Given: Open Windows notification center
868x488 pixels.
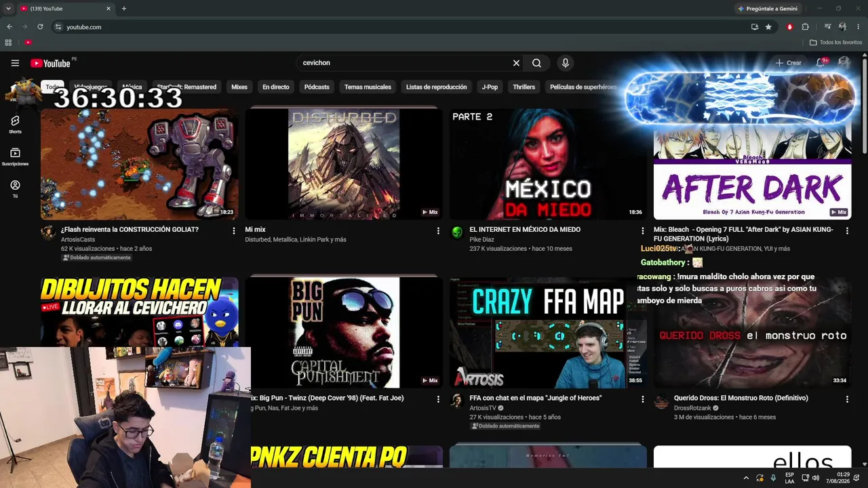Looking at the screenshot, I should 856,478.
